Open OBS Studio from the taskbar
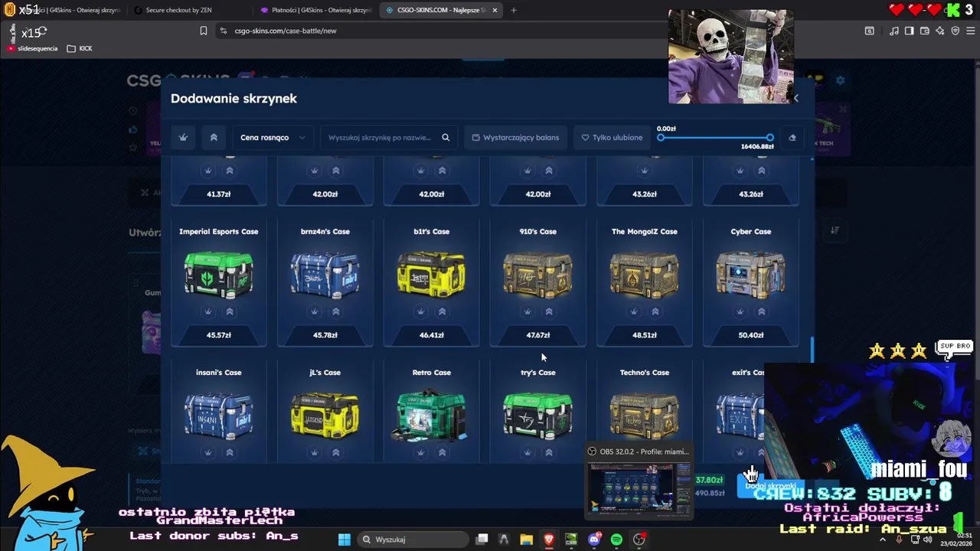This screenshot has height=551, width=980. click(x=639, y=540)
